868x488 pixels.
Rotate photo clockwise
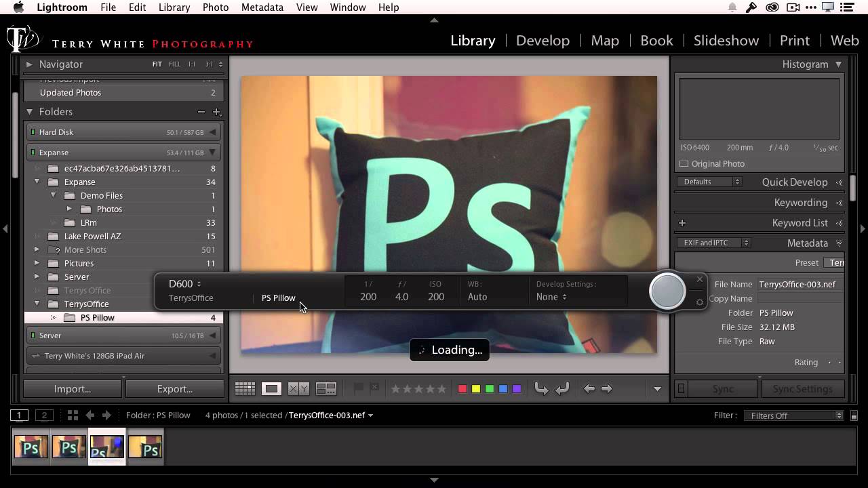point(562,388)
